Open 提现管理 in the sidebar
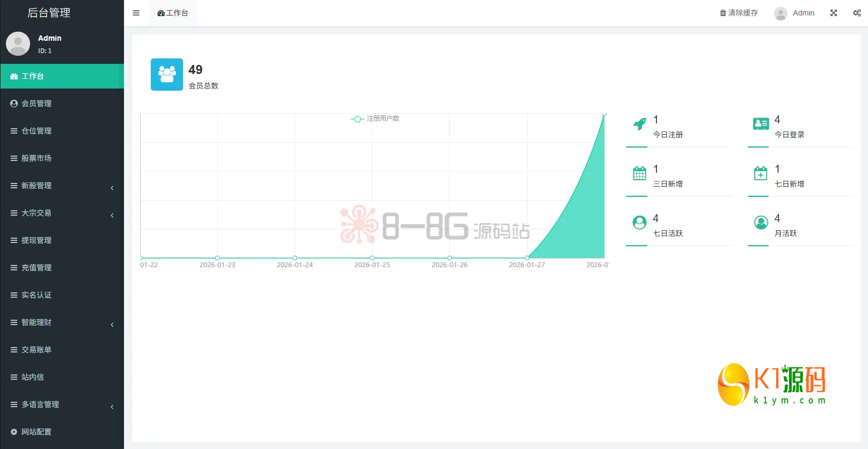Screen dimensions: 868x449 pos(62,240)
